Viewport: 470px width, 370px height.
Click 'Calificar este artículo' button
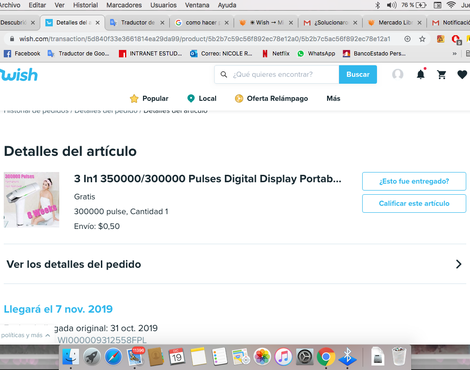coord(414,203)
